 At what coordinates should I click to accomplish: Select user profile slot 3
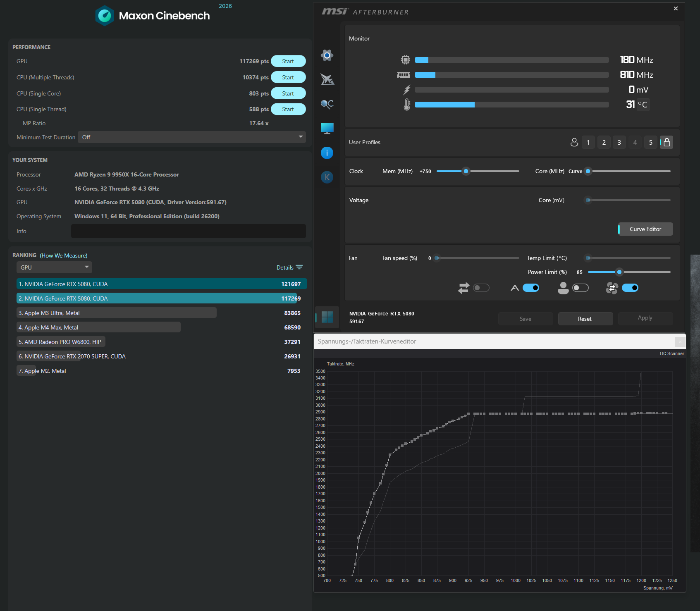click(619, 142)
